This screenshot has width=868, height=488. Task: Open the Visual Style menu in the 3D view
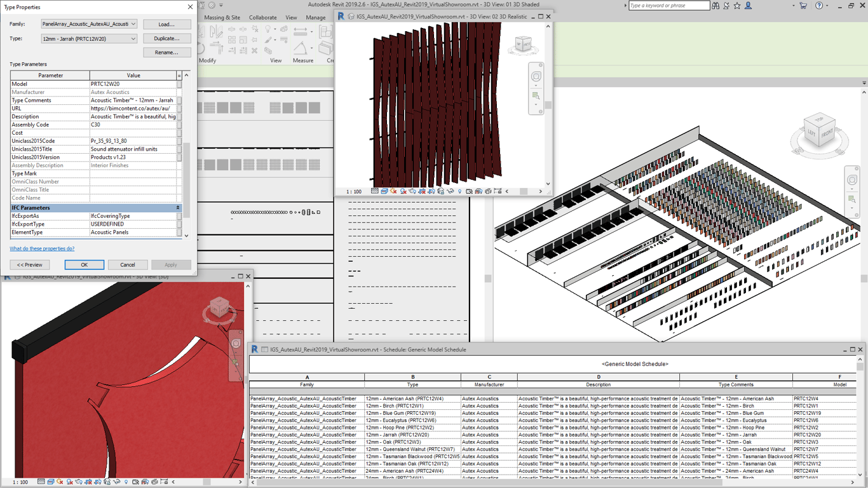[x=384, y=190]
